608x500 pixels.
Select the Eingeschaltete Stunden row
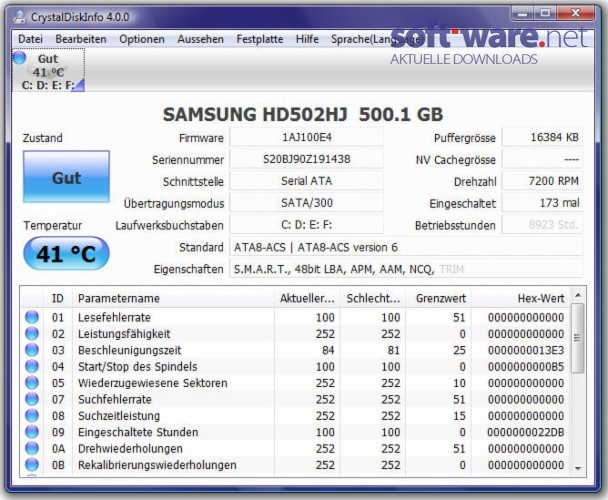click(x=295, y=432)
